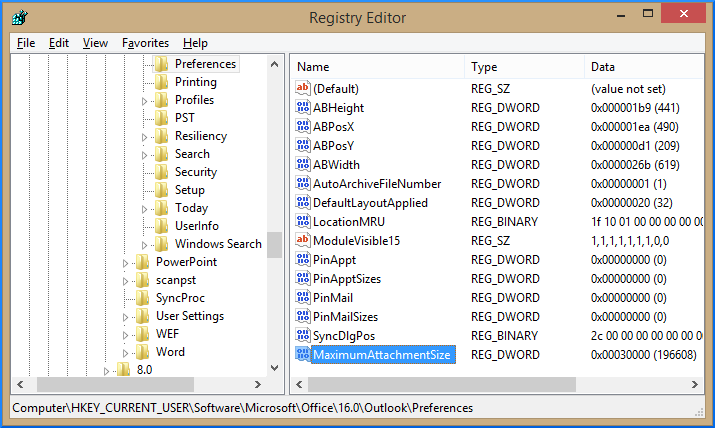Screen dimensions: 715x428
Task: Open the Edit menu
Action: click(59, 43)
